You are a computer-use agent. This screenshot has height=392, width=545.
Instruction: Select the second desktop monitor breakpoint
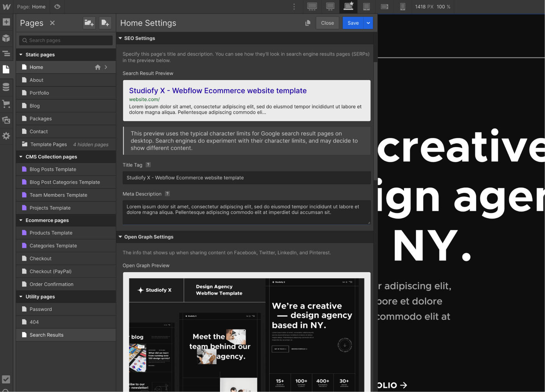tap(330, 7)
